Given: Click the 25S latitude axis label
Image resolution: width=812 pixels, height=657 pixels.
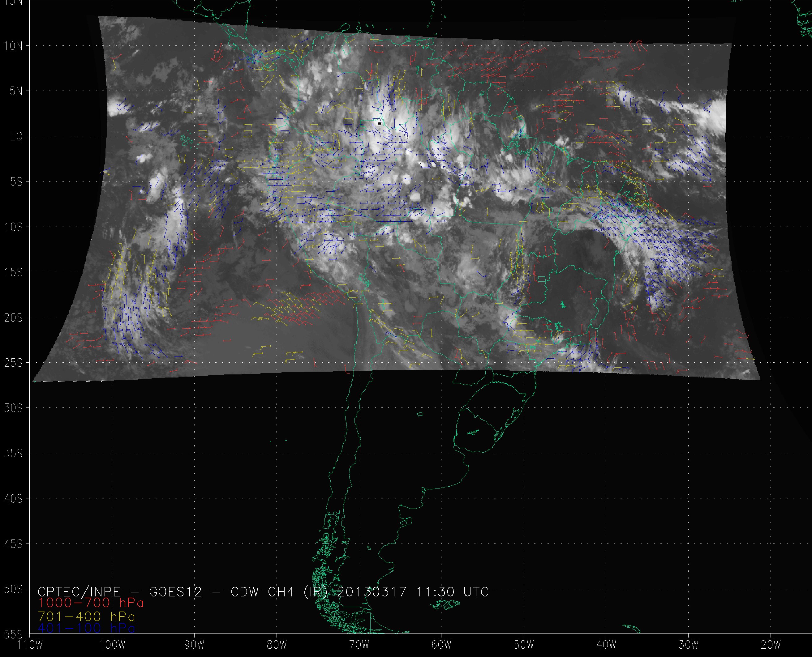Looking at the screenshot, I should coord(13,363).
